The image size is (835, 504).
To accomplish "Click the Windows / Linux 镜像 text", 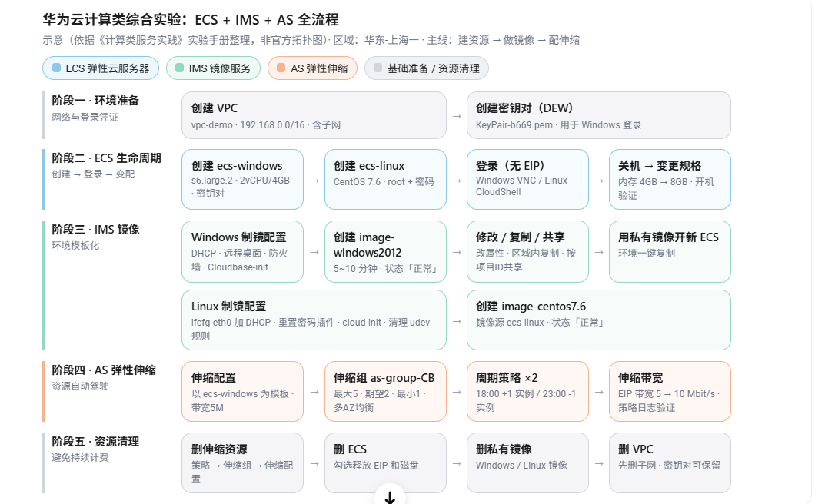I will [x=521, y=465].
